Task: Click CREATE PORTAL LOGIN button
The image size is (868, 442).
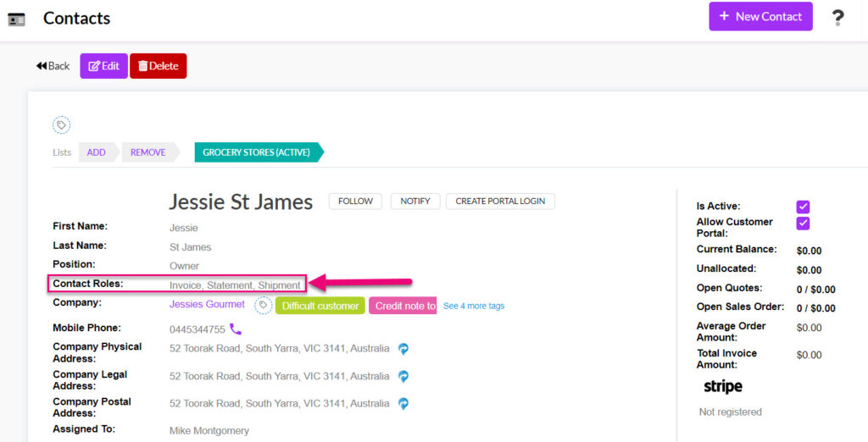Action: pyautogui.click(x=500, y=202)
